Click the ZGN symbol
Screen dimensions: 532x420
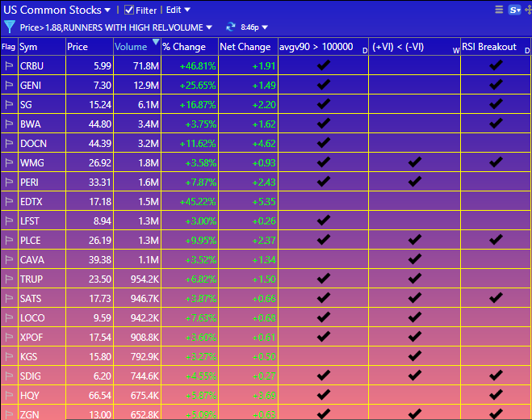point(30,414)
